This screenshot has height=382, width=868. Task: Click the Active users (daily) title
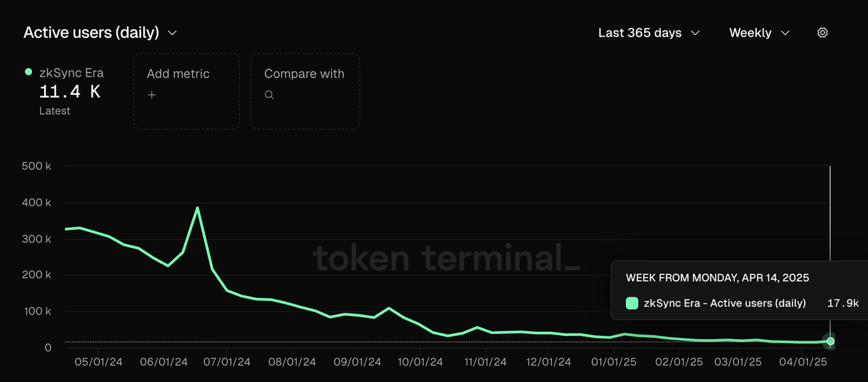92,33
